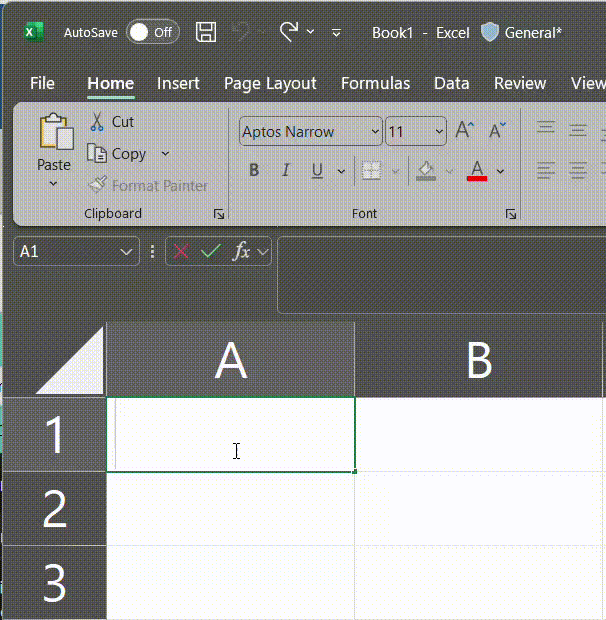Click the Redo arrow icon
606x620 pixels.
pyautogui.click(x=289, y=32)
